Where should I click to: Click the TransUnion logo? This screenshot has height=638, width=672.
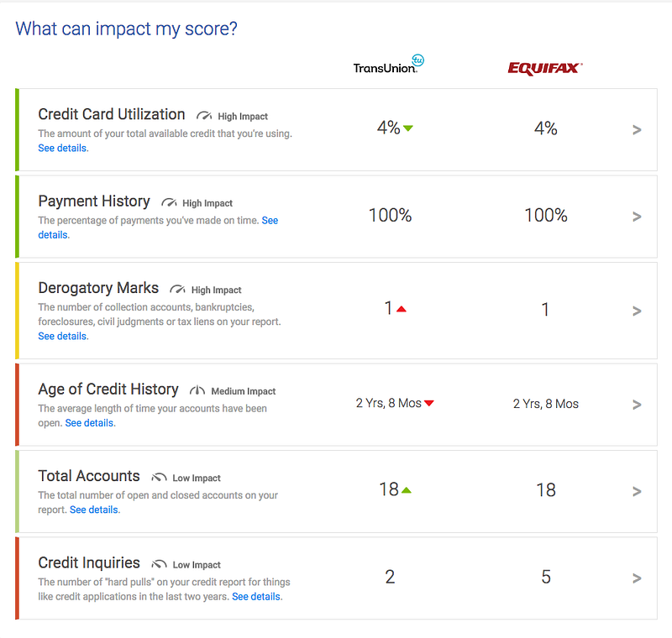pyautogui.click(x=388, y=67)
